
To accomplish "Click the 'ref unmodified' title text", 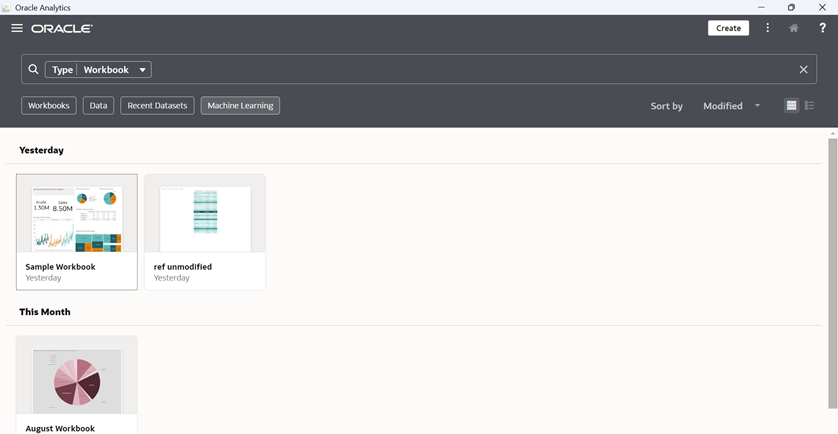I will click(183, 267).
